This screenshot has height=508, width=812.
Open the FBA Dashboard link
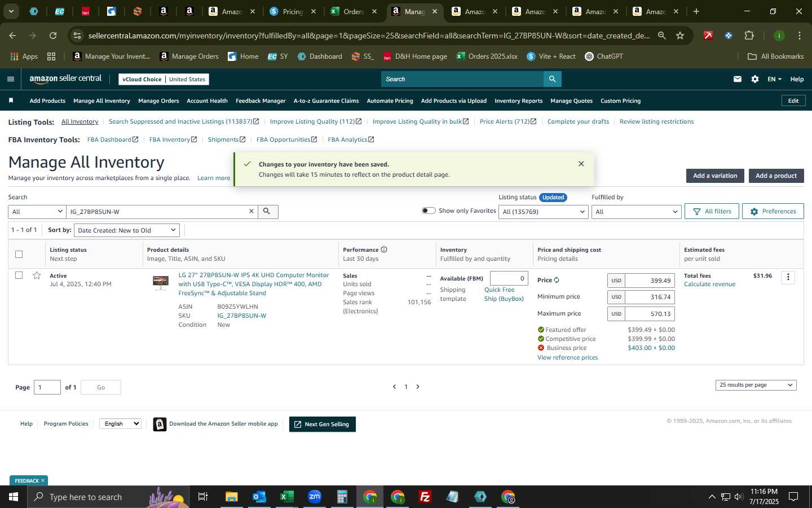pos(112,139)
